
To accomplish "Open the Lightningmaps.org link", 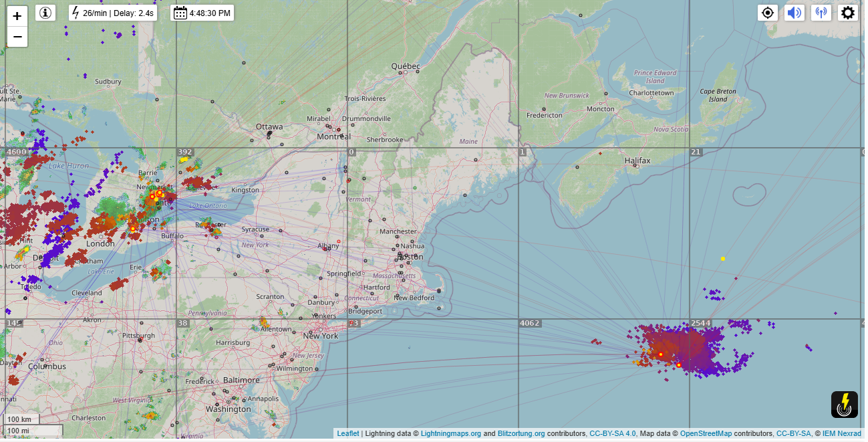I will [450, 434].
